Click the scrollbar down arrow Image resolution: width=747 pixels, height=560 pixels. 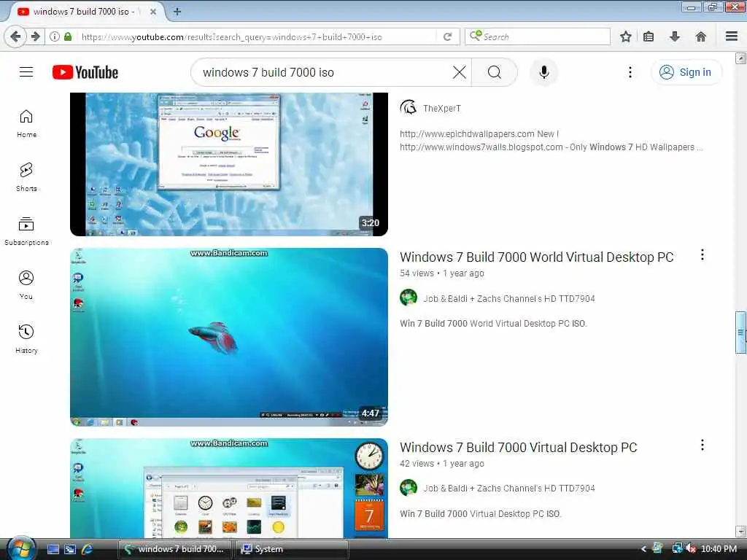[740, 531]
